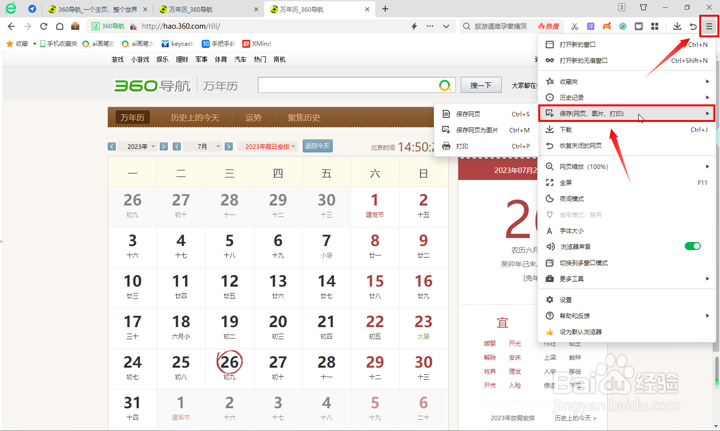Screen dimensions: 720x431
Task: Select 全屏 from the main menu
Action: (x=626, y=183)
